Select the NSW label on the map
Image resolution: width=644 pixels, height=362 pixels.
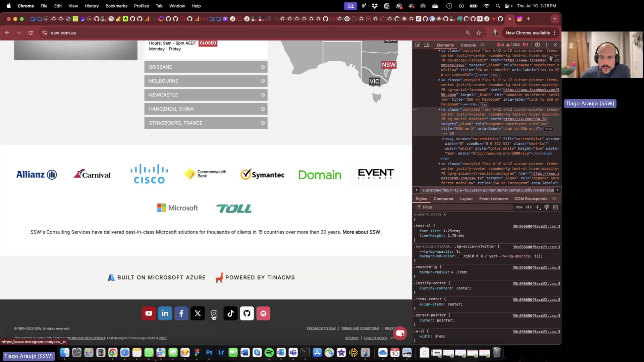coord(389,65)
